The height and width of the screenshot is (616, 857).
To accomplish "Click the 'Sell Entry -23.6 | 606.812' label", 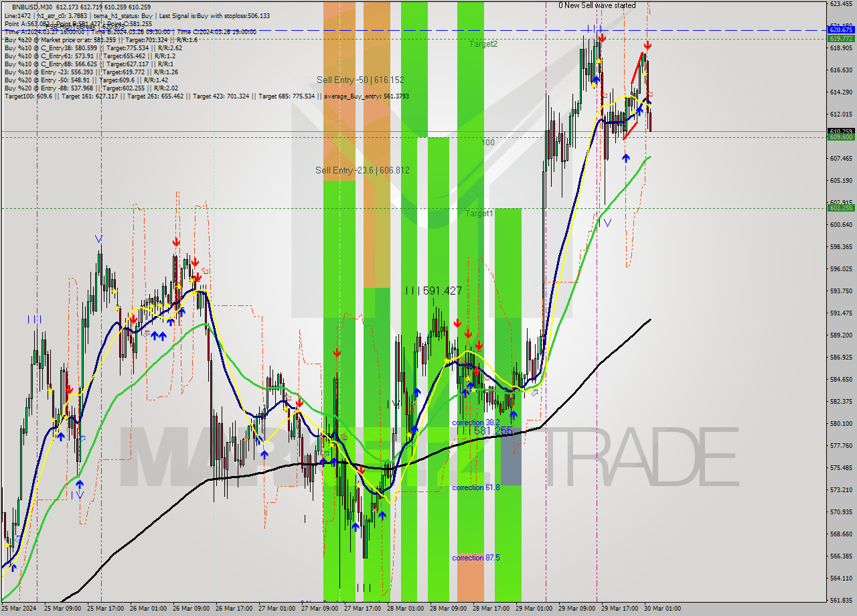I will pos(362,170).
